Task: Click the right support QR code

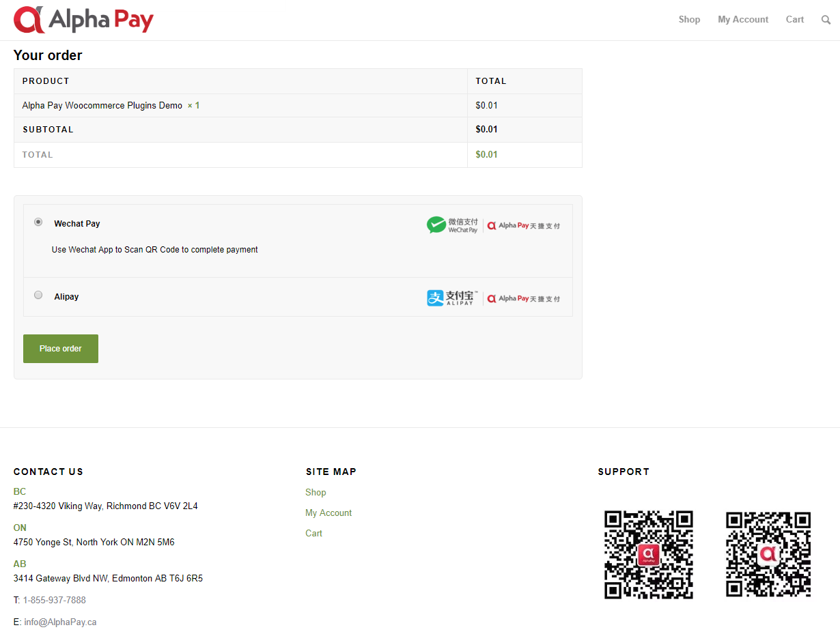Action: (768, 554)
